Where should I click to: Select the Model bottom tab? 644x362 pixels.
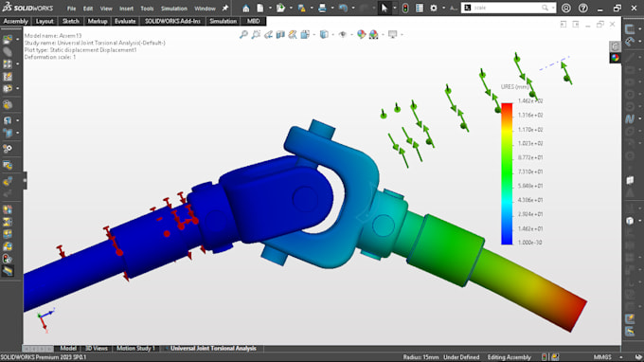68,349
